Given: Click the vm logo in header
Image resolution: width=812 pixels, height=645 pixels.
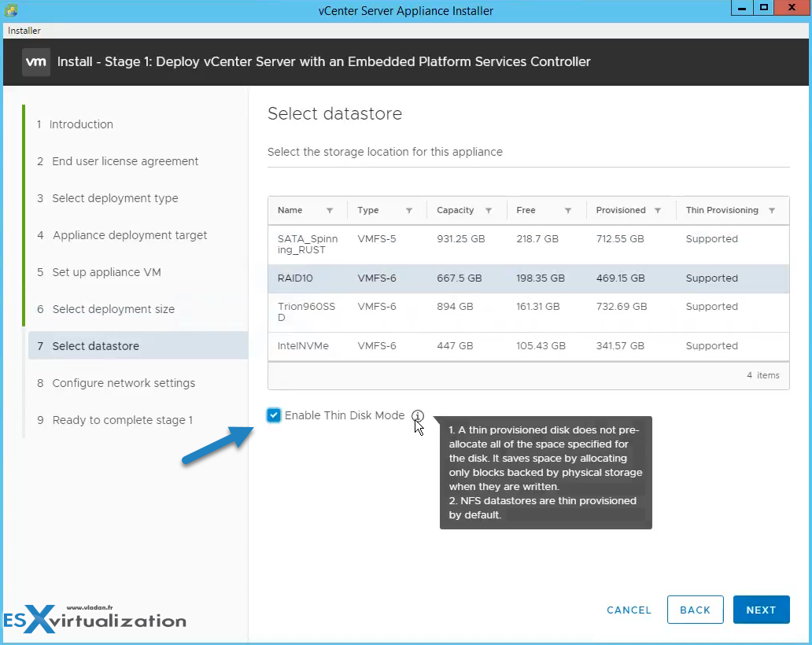Looking at the screenshot, I should (36, 62).
